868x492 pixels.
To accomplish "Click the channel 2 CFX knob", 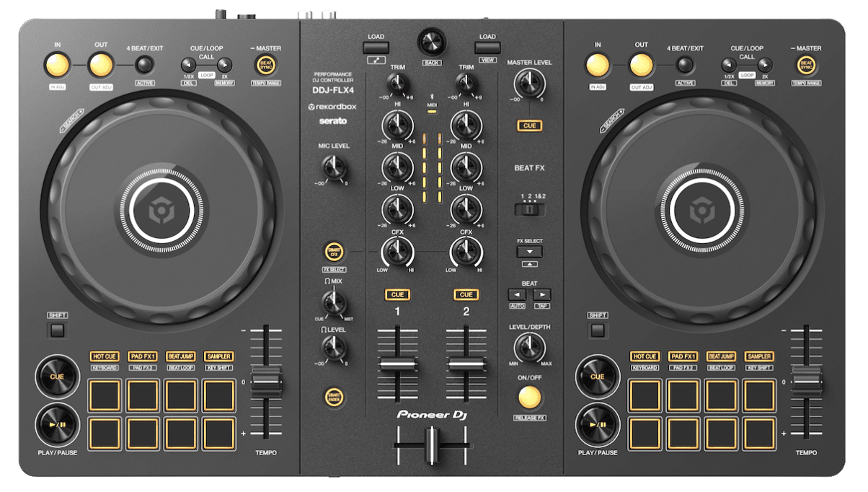I will coord(466,252).
